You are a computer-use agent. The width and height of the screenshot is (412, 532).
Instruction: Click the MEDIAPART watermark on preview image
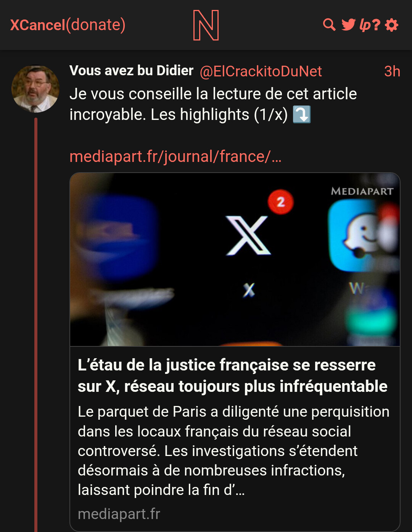tap(362, 191)
